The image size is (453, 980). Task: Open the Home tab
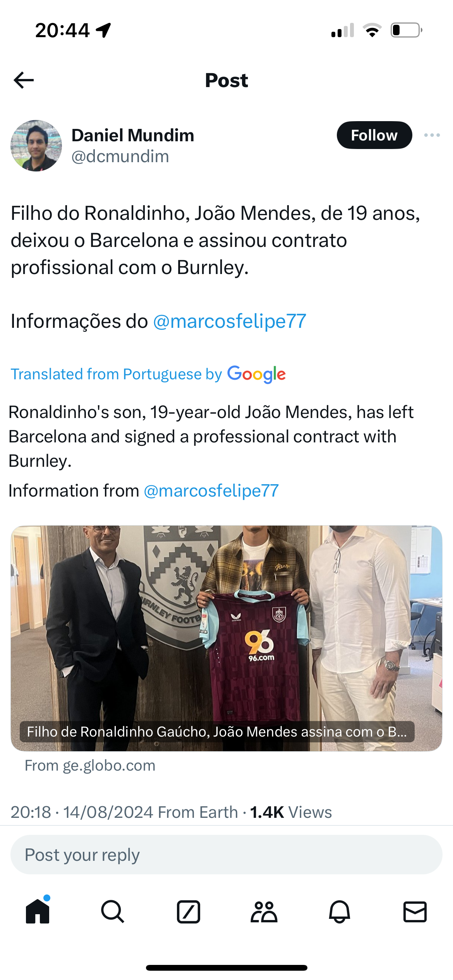click(x=38, y=911)
